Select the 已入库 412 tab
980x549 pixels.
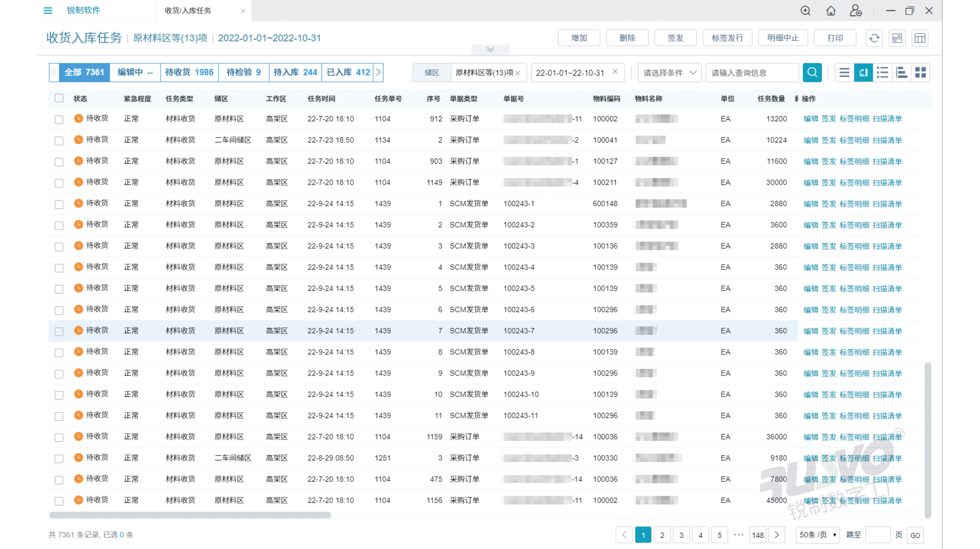point(348,72)
